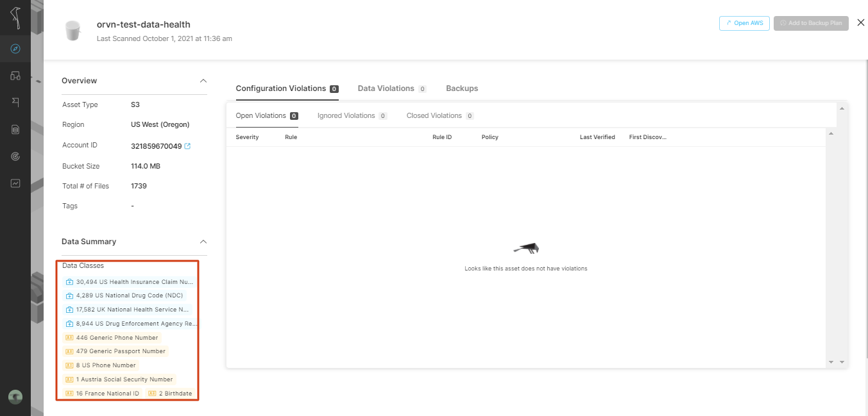Sort by the First Discovered column header
Screen dimensions: 868x416
point(648,137)
